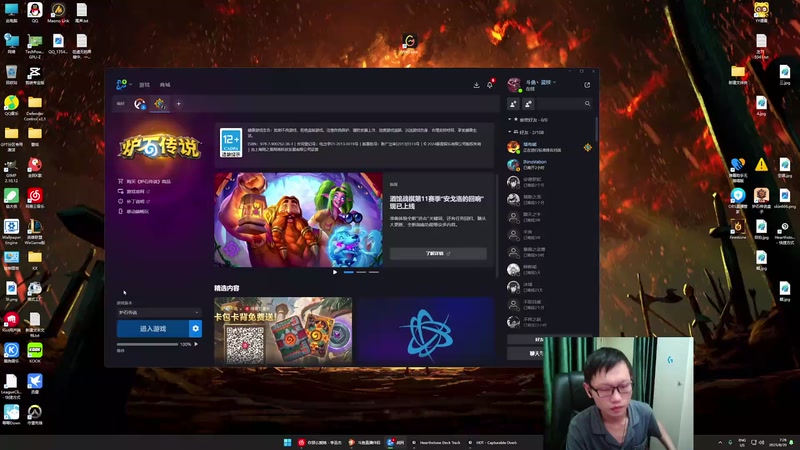Click the resume arrow beside progress bar
Image resolution: width=800 pixels, height=450 pixels.
(x=196, y=344)
